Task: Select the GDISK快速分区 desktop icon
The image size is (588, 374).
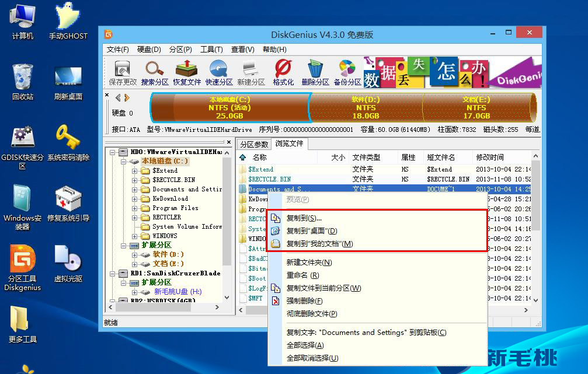Action: click(x=23, y=147)
